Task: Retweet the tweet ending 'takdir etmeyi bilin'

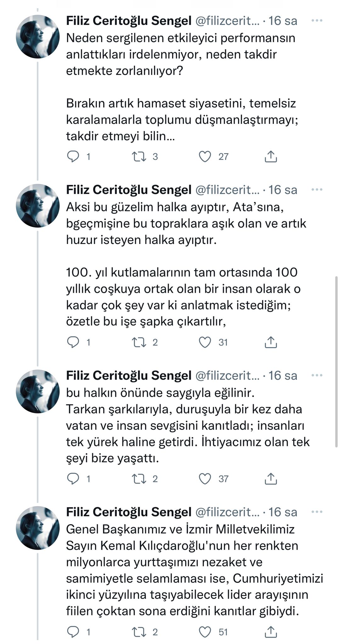Action: [139, 156]
